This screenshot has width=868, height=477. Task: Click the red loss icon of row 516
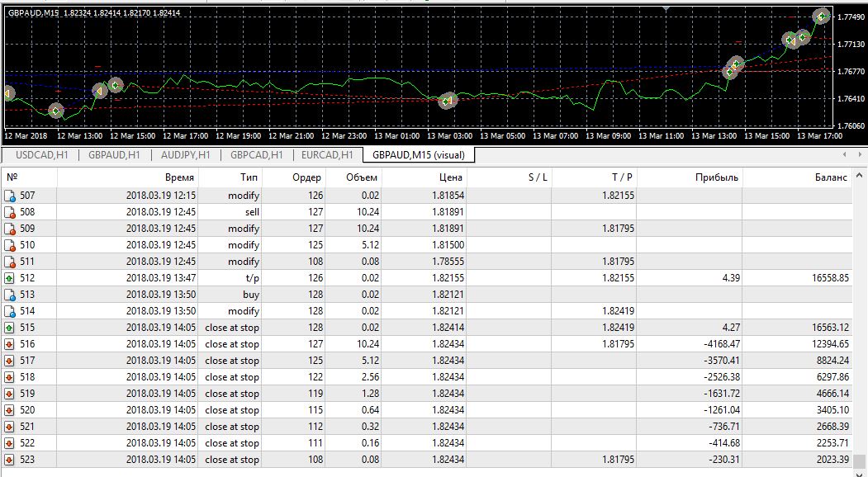click(9, 344)
